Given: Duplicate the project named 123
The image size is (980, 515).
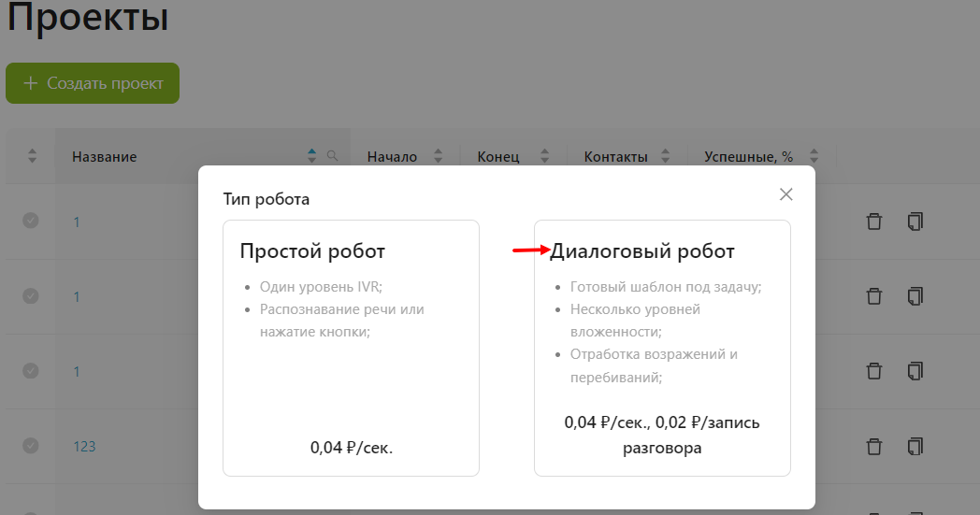Looking at the screenshot, I should 915,446.
